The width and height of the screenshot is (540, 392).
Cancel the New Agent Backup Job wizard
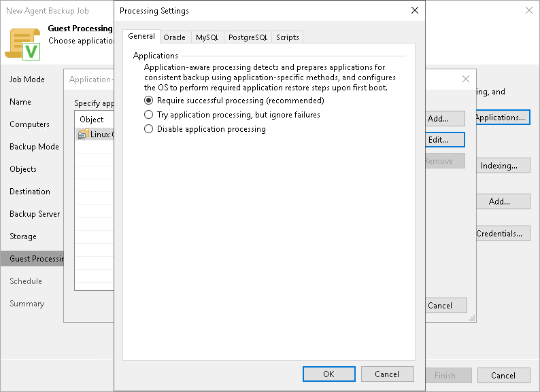click(x=503, y=376)
